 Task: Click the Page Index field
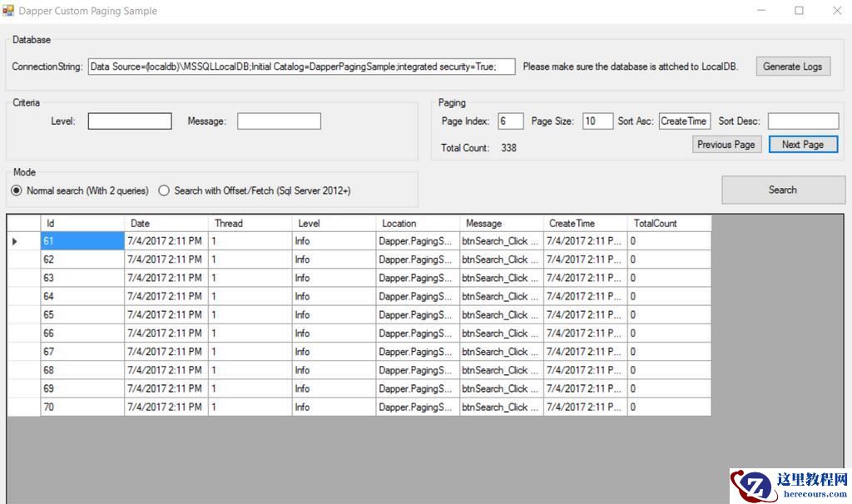click(511, 121)
